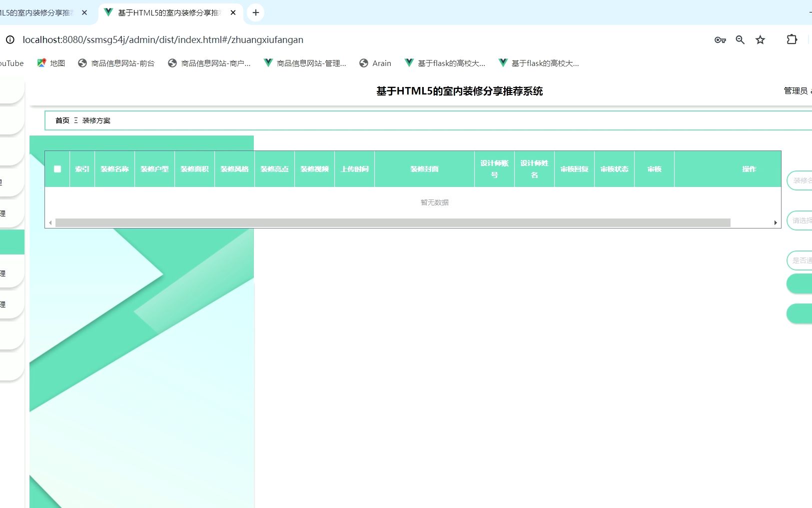Click the Arain globe bookmark icon
The image size is (812, 508).
pos(363,62)
